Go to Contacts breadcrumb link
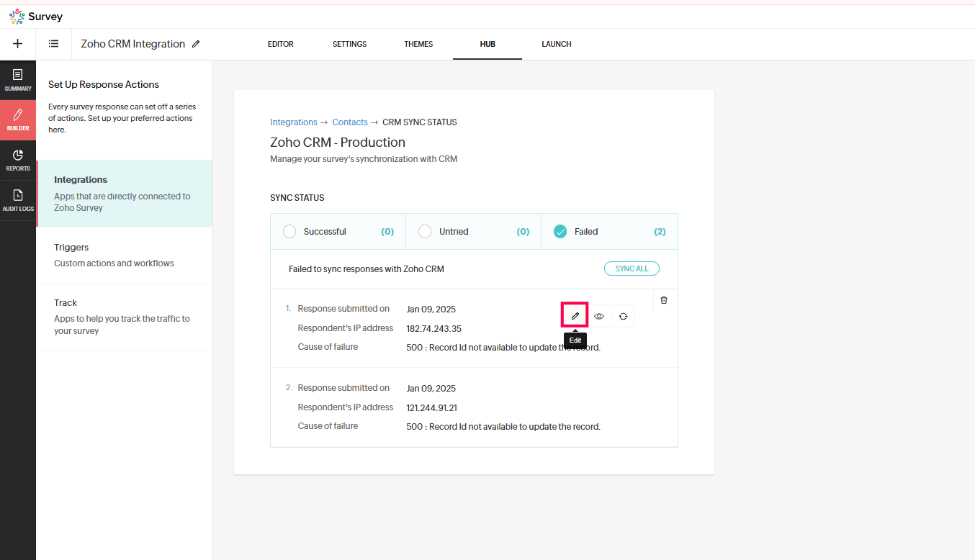This screenshot has width=975, height=560. pos(350,122)
